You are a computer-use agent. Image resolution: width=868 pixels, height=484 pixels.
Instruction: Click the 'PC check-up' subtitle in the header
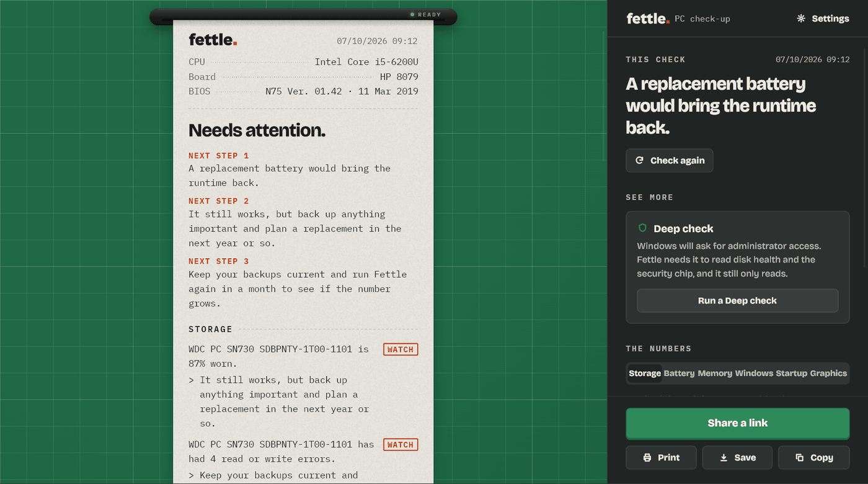click(702, 19)
